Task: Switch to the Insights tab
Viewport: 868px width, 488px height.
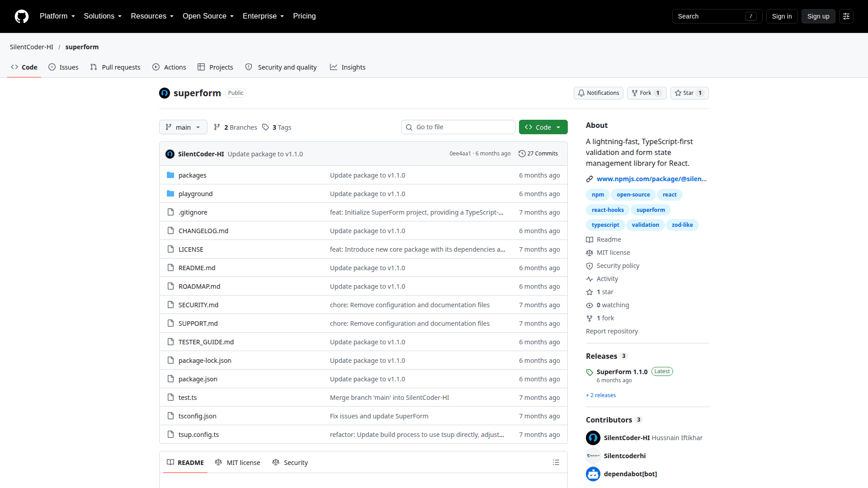Action: pyautogui.click(x=347, y=67)
